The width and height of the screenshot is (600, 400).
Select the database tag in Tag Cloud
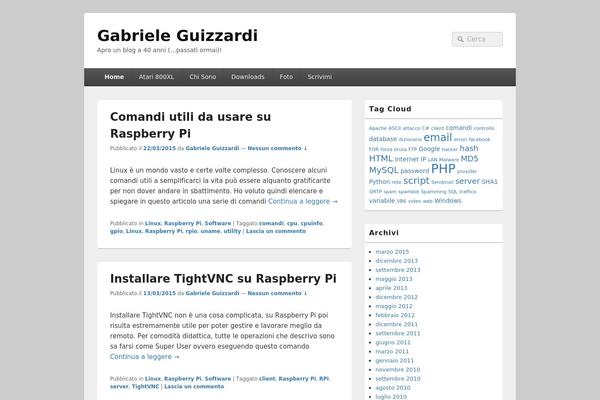383,139
